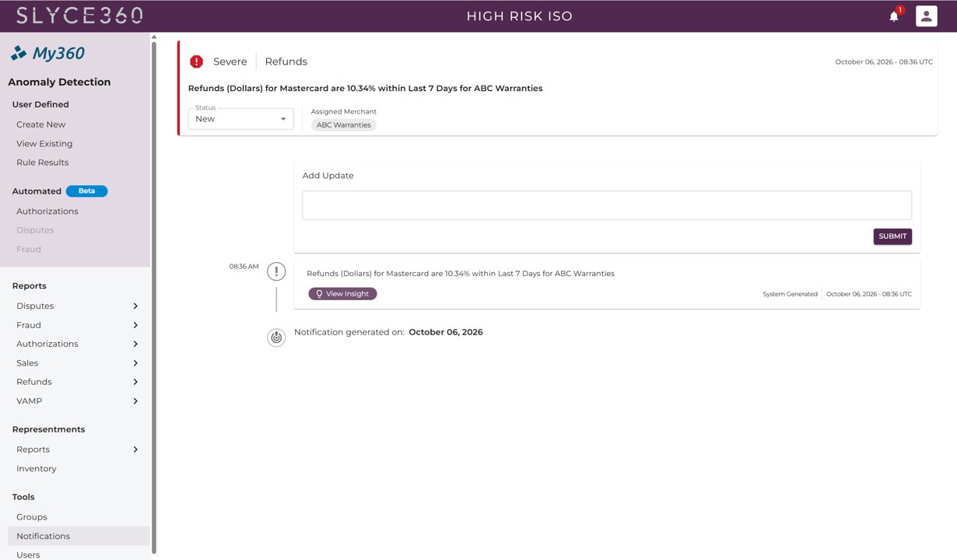Open View Existing rules
Image resolution: width=957 pixels, height=560 pixels.
(44, 144)
